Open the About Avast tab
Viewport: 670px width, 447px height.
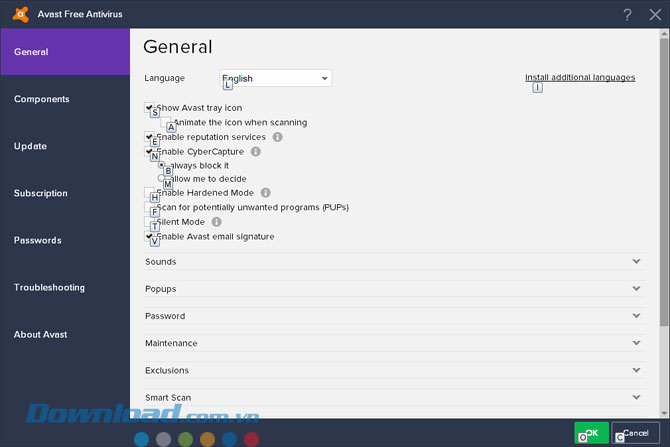[65, 334]
